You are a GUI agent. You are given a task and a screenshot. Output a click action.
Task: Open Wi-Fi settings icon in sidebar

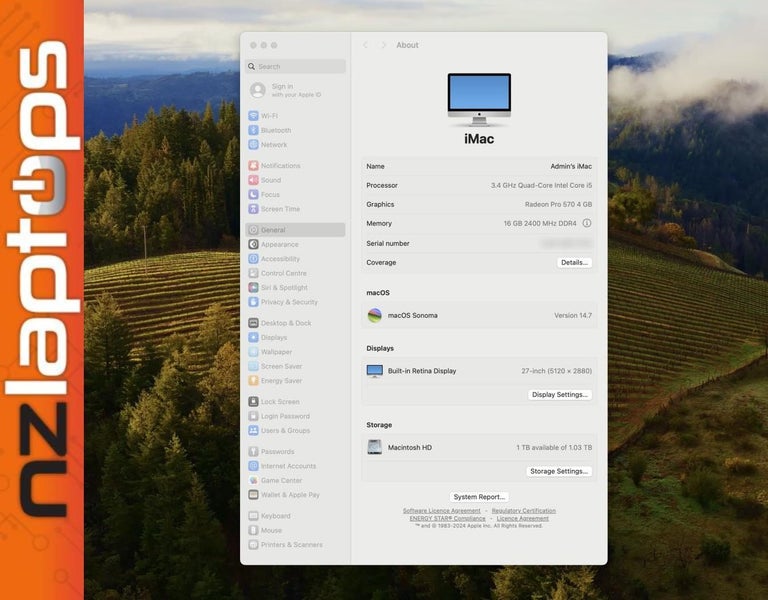(253, 116)
